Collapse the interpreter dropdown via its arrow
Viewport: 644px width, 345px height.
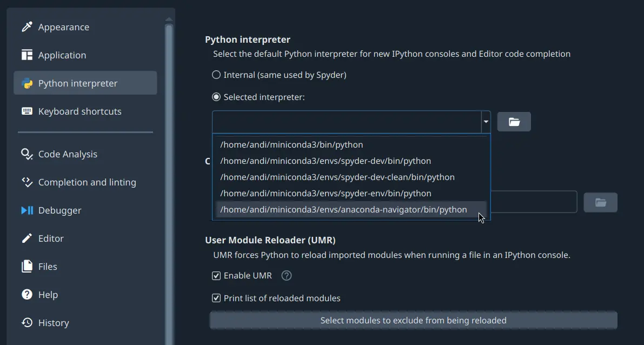(x=486, y=122)
